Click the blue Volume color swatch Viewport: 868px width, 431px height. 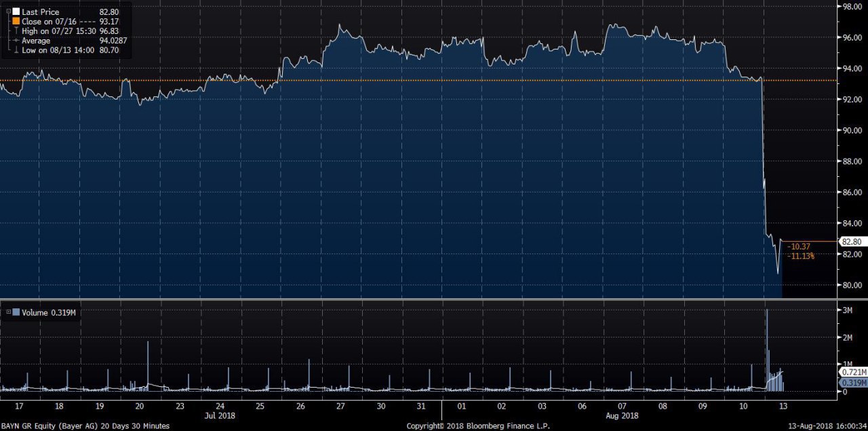pyautogui.click(x=17, y=312)
